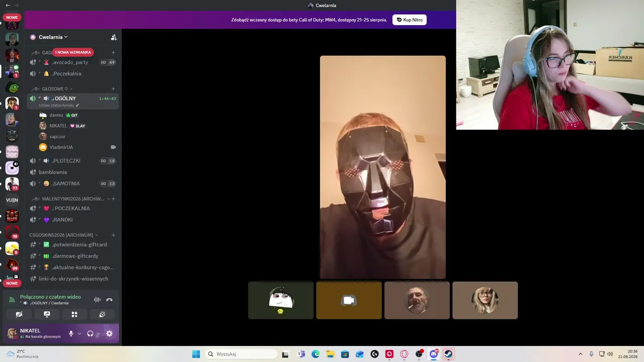This screenshot has height=362, width=644.
Task: Add channel to GŁOSOWE category
Action: [x=113, y=89]
